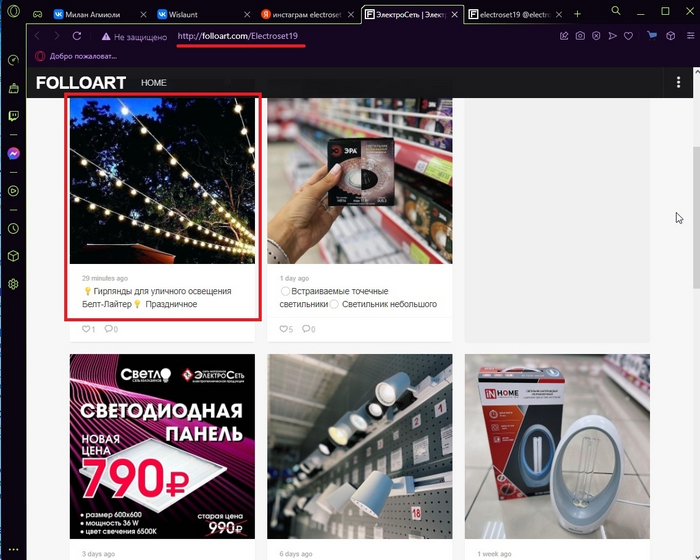Search tabs with the magnifier icon
The width and height of the screenshot is (700, 560).
pyautogui.click(x=616, y=10)
